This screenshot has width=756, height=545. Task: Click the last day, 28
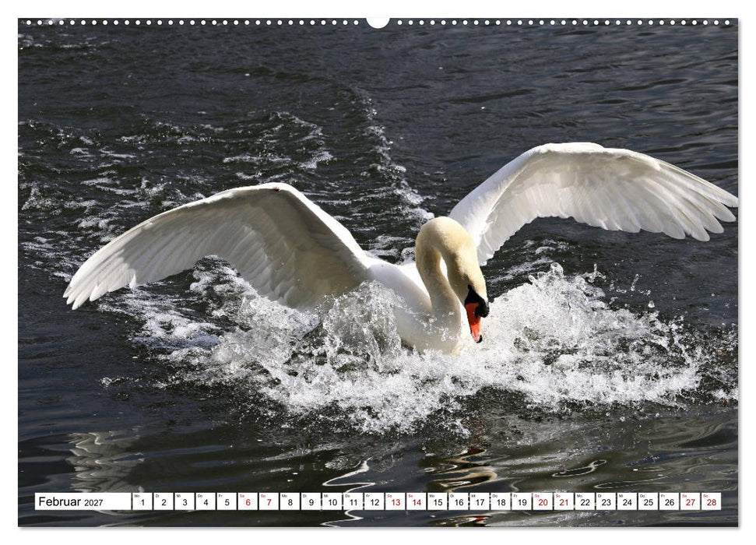coord(712,501)
